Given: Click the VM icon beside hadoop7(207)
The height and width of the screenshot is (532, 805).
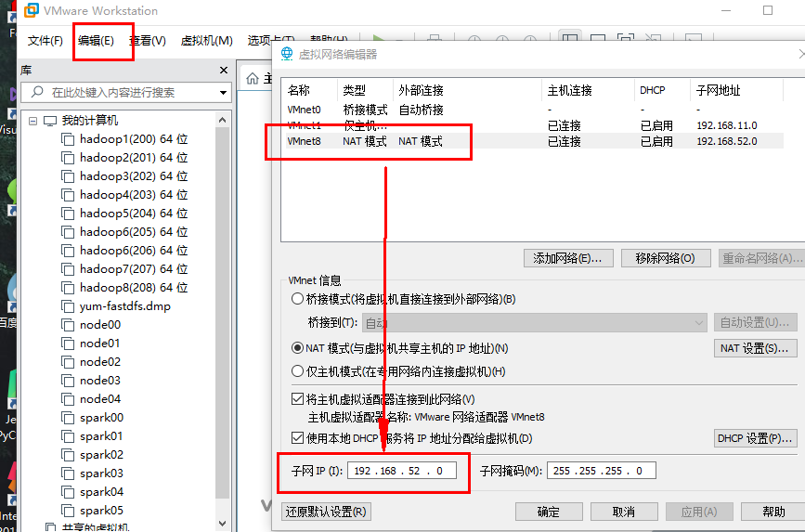Looking at the screenshot, I should pos(68,269).
